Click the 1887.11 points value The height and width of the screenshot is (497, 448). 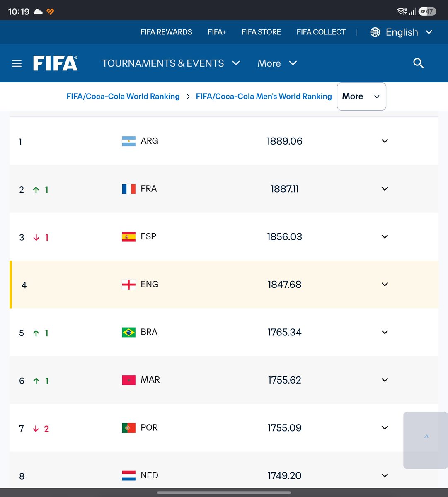click(285, 189)
